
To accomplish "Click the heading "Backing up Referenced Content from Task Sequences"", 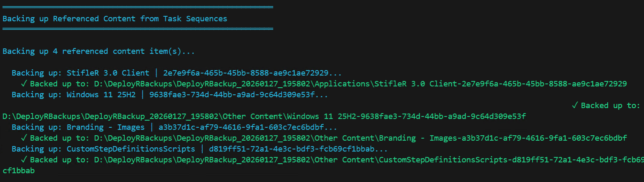I will 115,19.
